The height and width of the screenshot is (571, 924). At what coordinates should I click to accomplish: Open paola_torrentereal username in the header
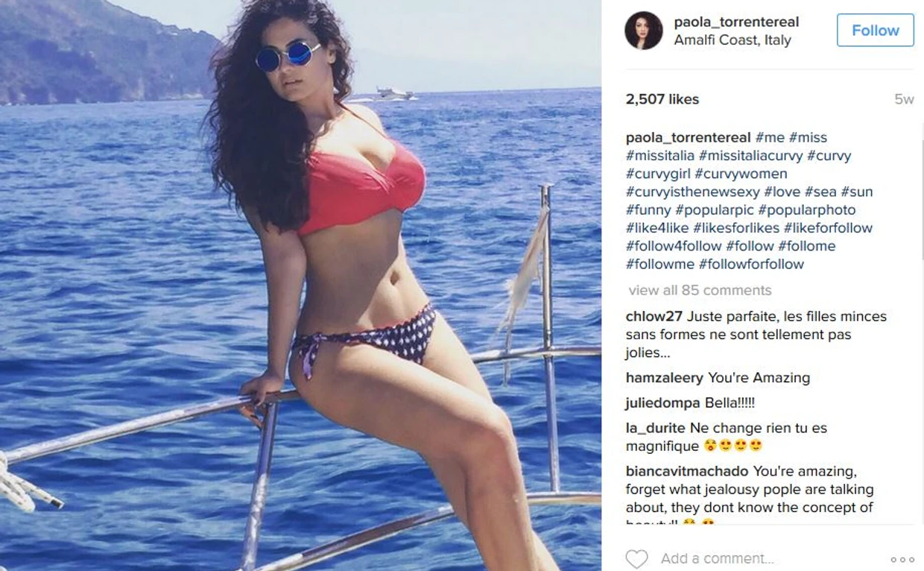point(736,22)
